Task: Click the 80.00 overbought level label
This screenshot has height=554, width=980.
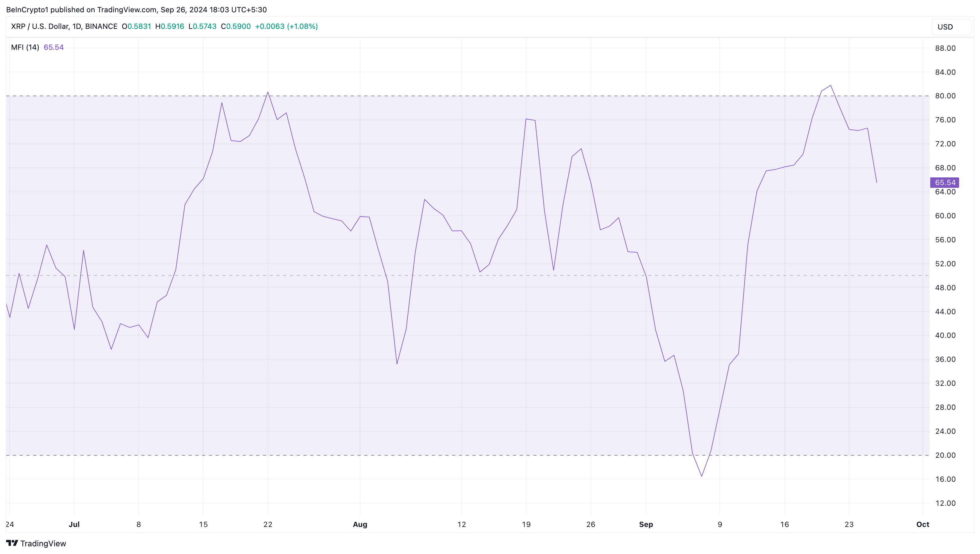Action: coord(945,96)
